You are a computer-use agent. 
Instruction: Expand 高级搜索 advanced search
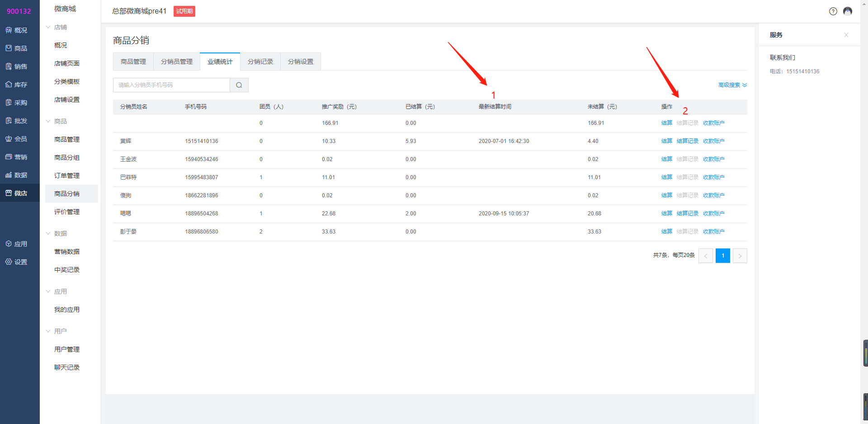click(732, 85)
